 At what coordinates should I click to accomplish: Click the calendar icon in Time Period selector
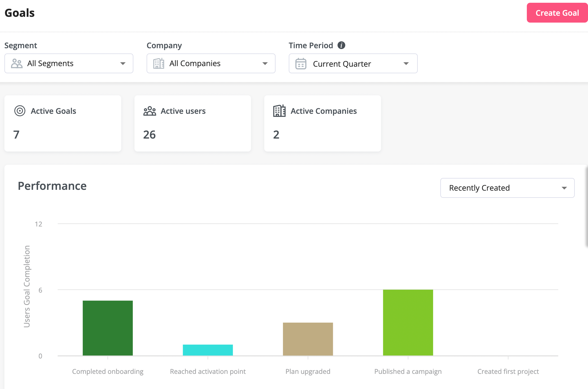pos(301,63)
